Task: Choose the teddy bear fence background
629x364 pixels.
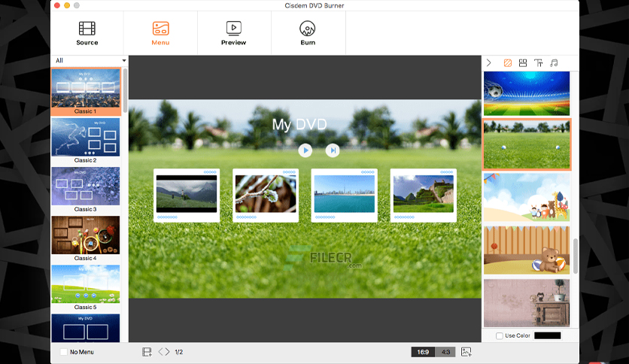Action: [527, 250]
